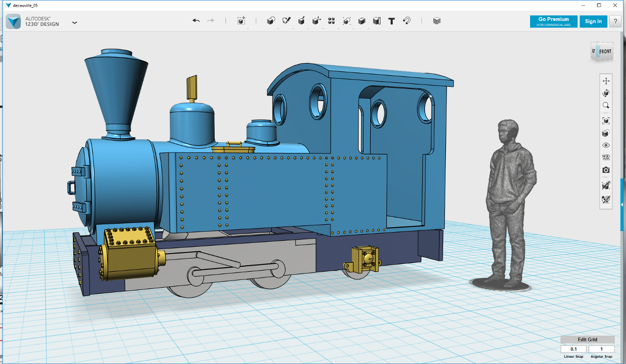Open the display style cube icon
The width and height of the screenshot is (626, 364).
pyautogui.click(x=606, y=133)
